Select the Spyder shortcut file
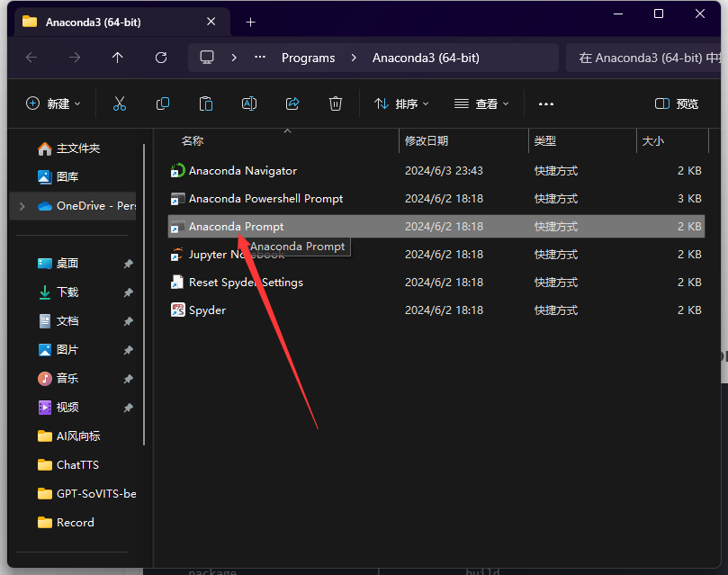This screenshot has width=728, height=575. [207, 310]
